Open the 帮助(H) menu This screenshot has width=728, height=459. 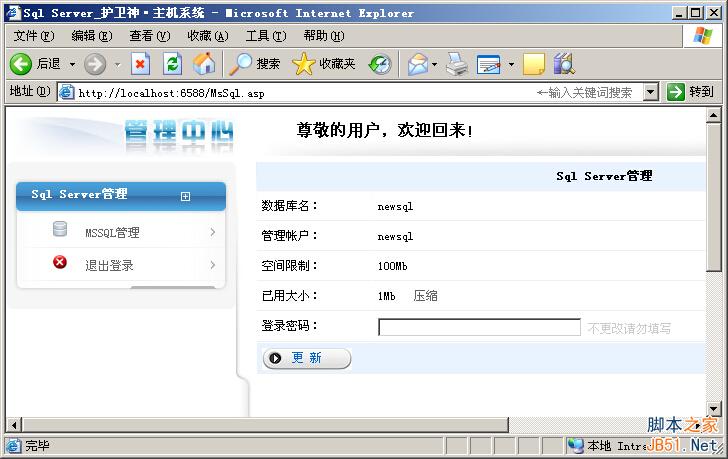coord(324,36)
